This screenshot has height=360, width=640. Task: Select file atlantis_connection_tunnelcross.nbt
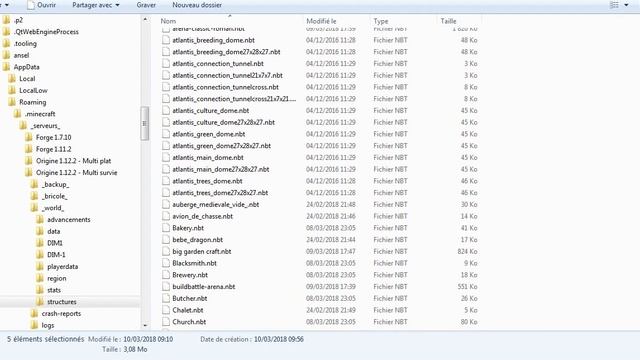225,87
